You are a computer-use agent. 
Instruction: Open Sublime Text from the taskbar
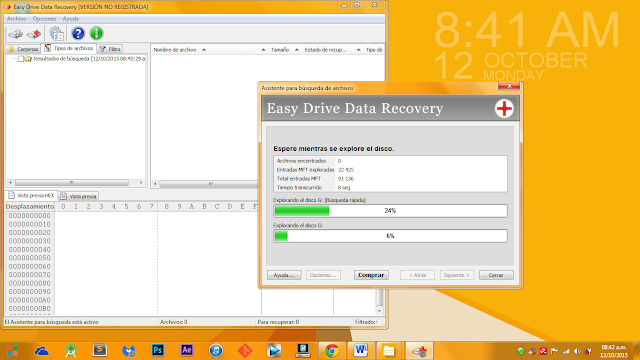100,350
